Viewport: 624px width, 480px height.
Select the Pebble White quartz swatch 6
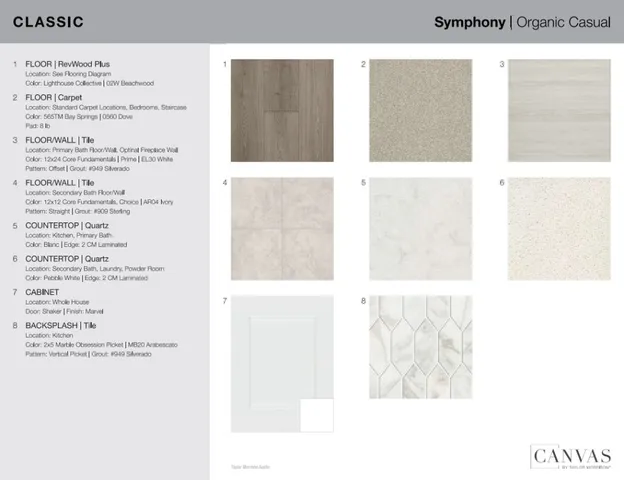tap(559, 229)
